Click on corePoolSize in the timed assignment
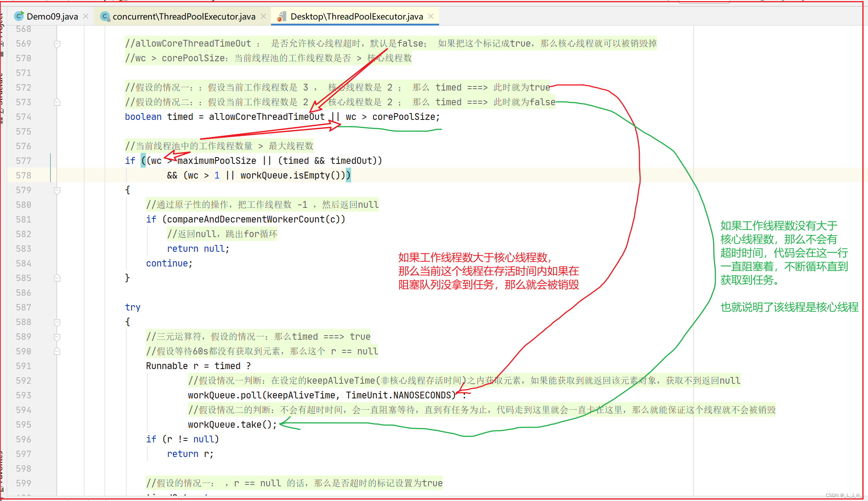Image resolution: width=868 pixels, height=501 pixels. (403, 117)
